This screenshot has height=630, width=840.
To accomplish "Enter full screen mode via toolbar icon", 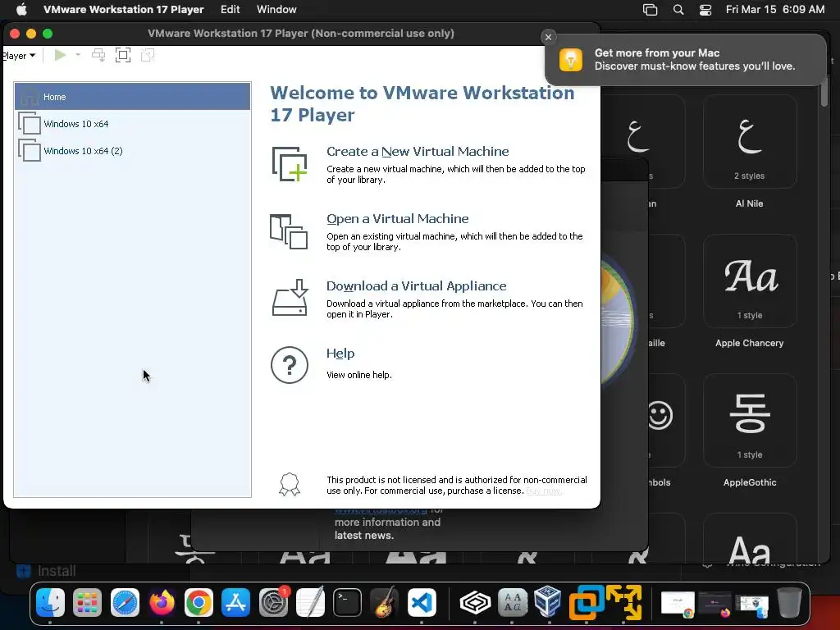I will [x=123, y=55].
